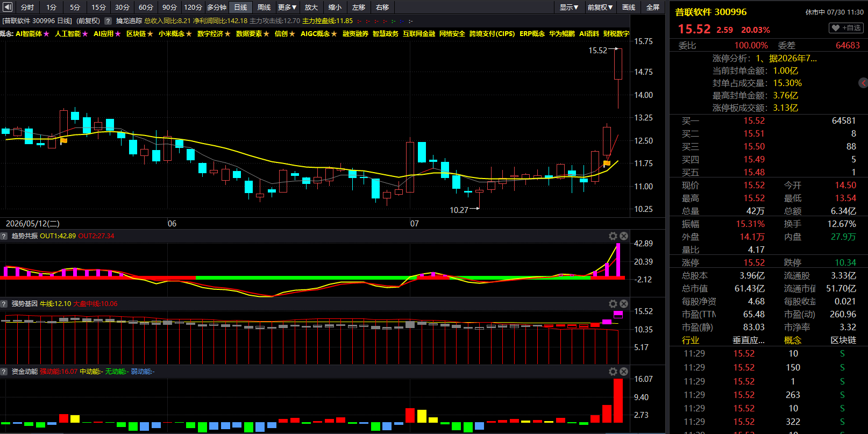Open the 跨境支付(CIPS) concept link
868x434 pixels.
[x=492, y=34]
